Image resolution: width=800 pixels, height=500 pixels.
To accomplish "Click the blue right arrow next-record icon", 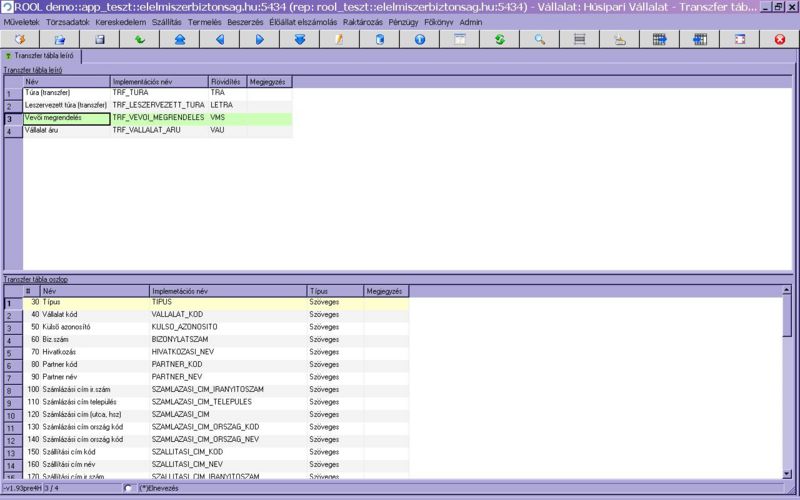I will tap(260, 39).
